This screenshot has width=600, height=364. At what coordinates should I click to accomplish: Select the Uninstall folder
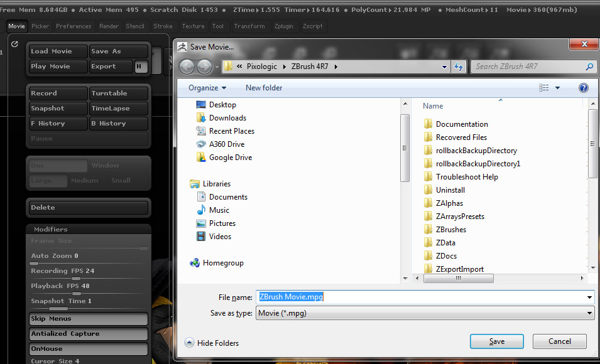click(445, 190)
